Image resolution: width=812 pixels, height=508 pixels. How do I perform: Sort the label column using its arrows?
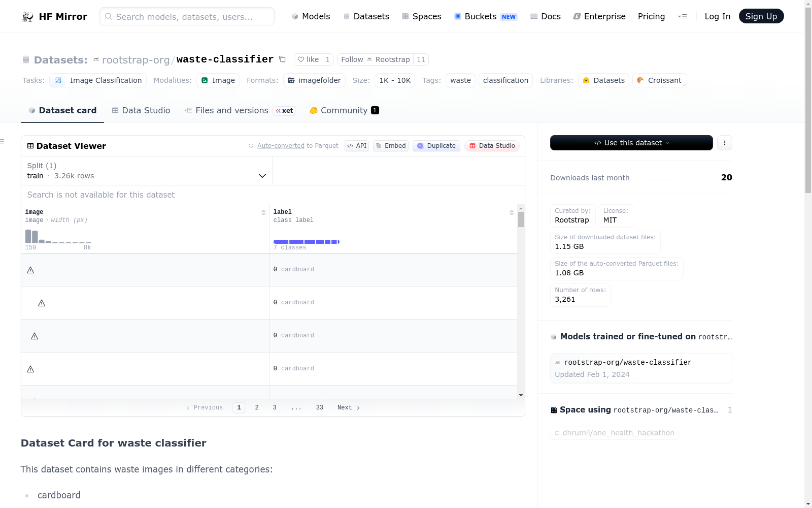click(x=512, y=212)
